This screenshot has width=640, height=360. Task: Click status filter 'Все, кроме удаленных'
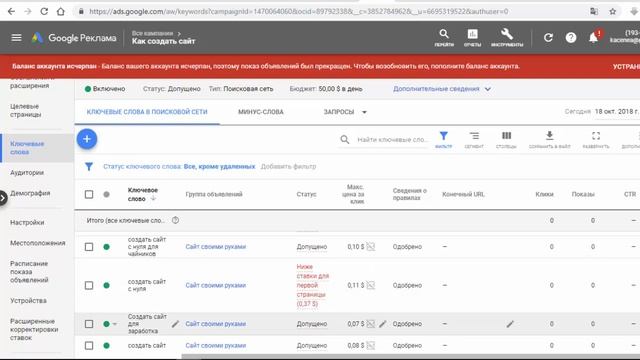tap(219, 167)
